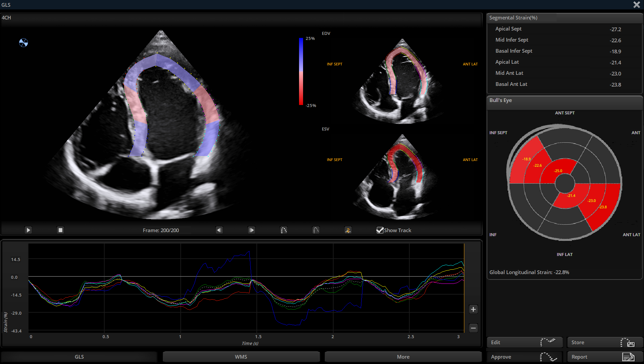
Task: Toggle the Show Track checkbox
Action: pos(380,230)
